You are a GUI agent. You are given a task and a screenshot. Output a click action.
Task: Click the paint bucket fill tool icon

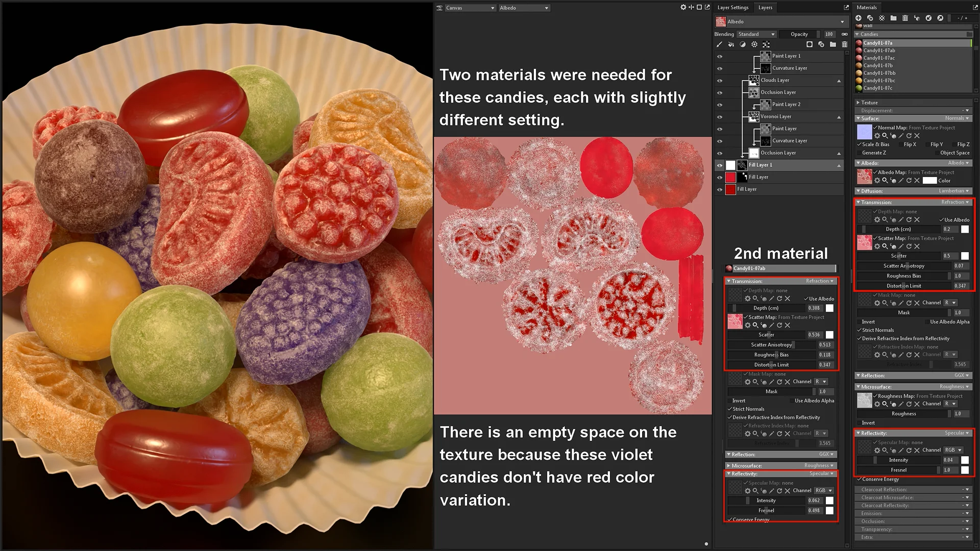731,45
